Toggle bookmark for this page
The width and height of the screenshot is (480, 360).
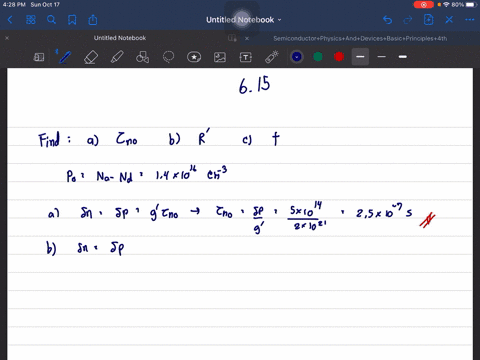(72, 20)
